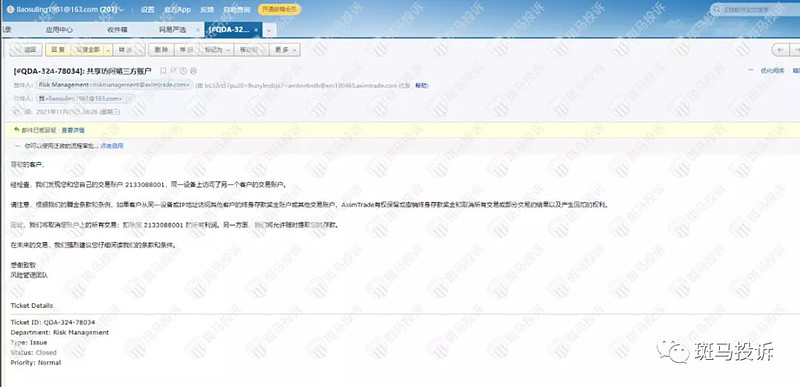Screen dimensions: 800x387
Task: Close the 网易严选 tab
Action: click(198, 30)
